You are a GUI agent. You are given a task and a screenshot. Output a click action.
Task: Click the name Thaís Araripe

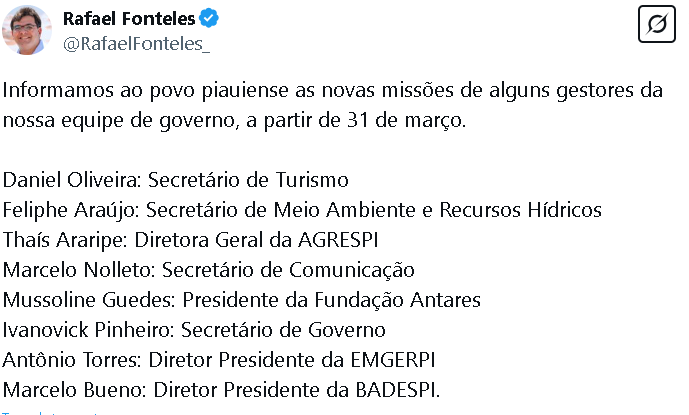(62, 241)
